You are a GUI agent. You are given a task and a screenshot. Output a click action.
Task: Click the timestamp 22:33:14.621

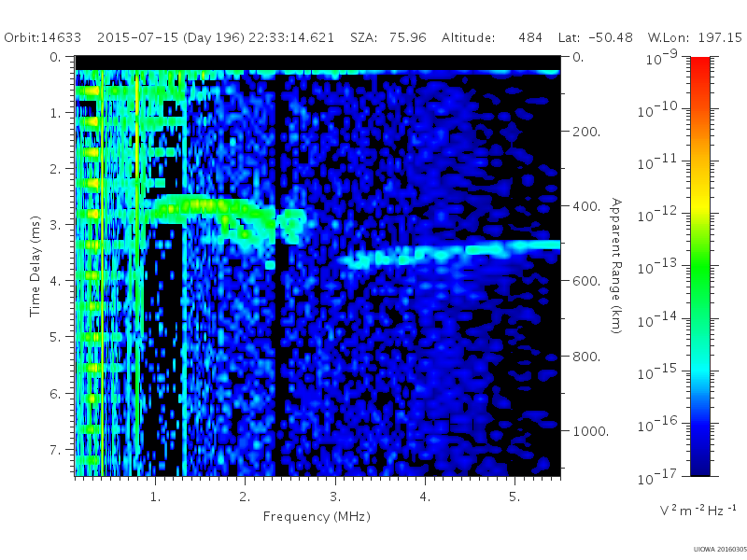pos(291,37)
